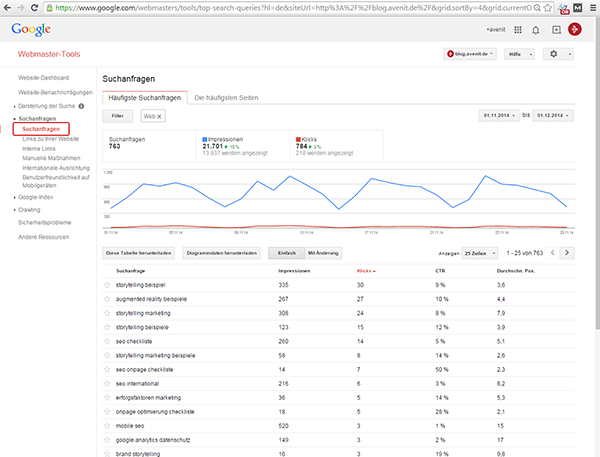Star the 'augmented reality beispiele' query

tap(107, 299)
